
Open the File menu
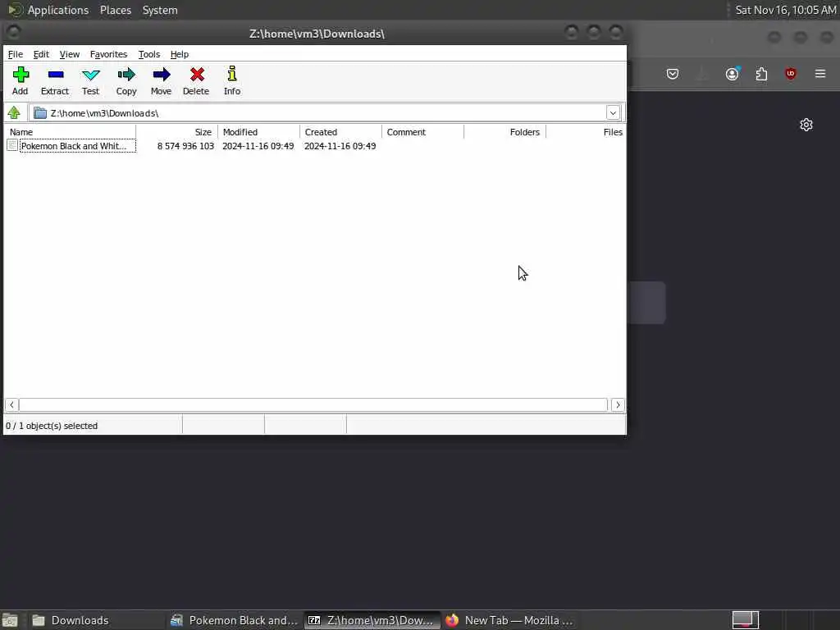click(x=16, y=54)
